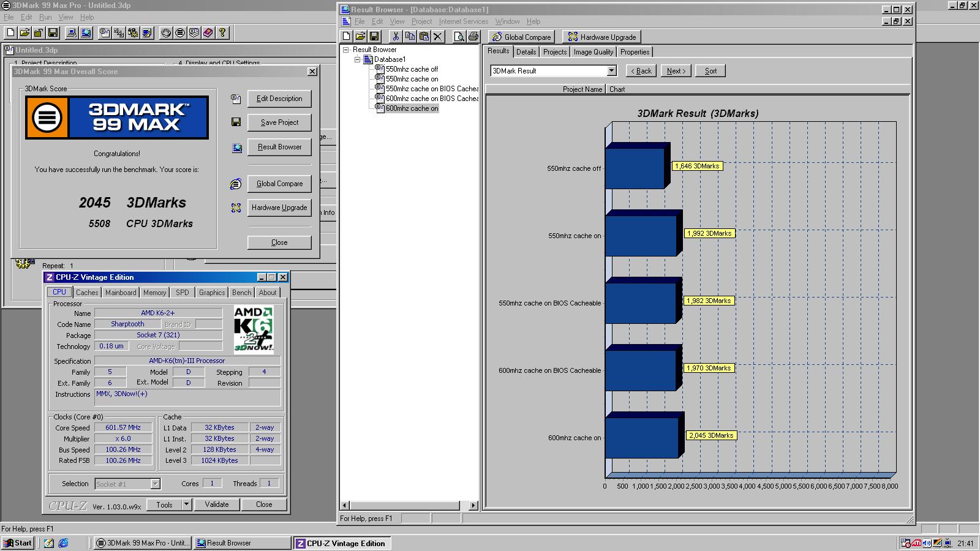The image size is (980, 551).
Task: Open SPD tab in CPU-Z
Action: pos(183,293)
